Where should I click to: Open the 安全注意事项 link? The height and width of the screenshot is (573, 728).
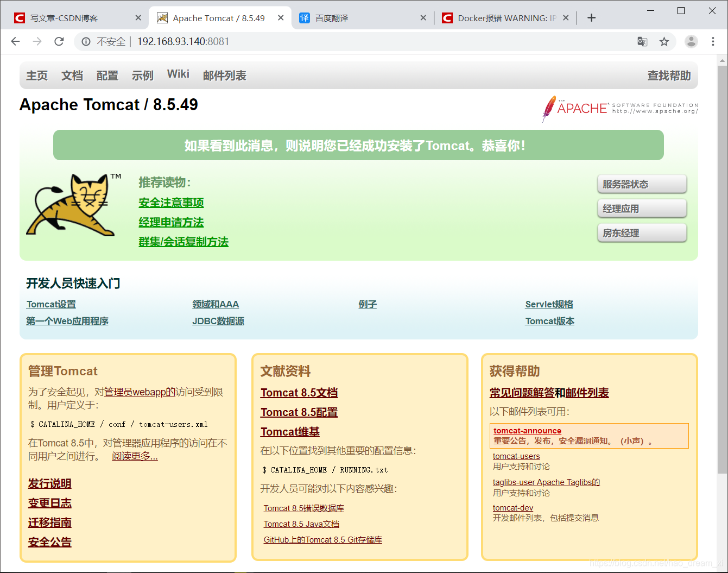[x=171, y=203]
